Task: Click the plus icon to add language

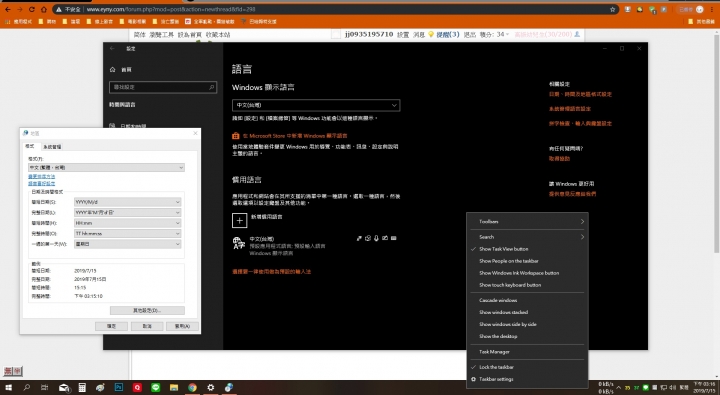Action: tap(239, 220)
